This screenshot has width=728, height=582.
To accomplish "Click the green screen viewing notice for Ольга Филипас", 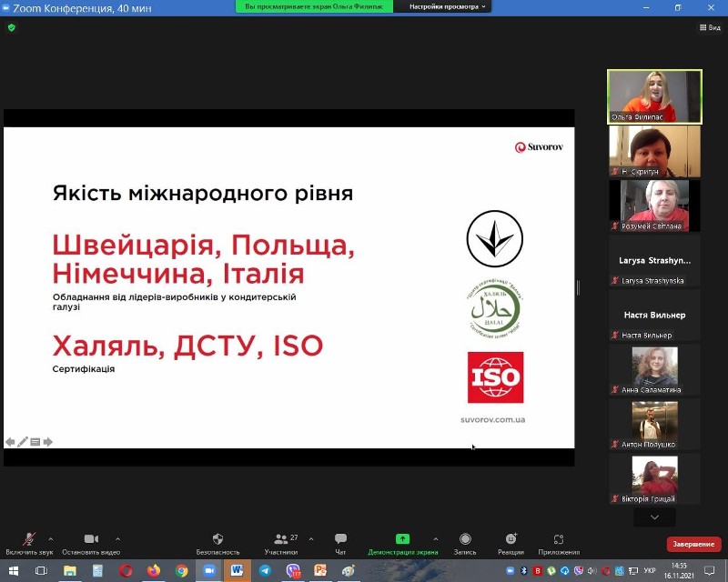I will (314, 6).
